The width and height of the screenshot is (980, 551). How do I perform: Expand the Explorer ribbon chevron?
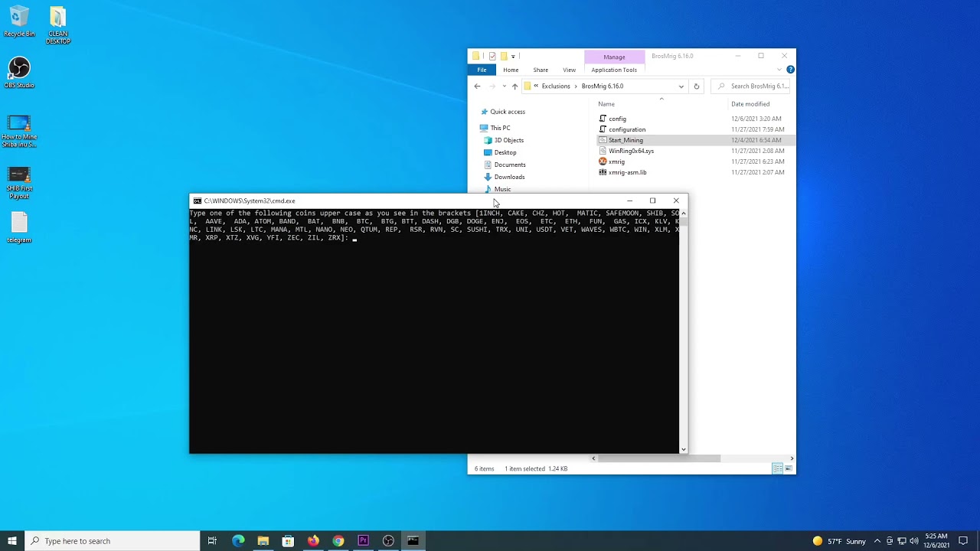(x=780, y=70)
